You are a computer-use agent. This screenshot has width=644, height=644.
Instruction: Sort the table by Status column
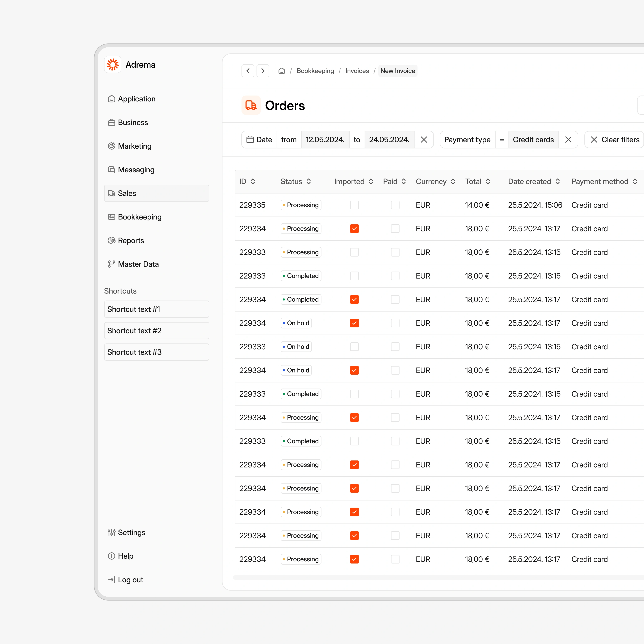[x=308, y=182]
